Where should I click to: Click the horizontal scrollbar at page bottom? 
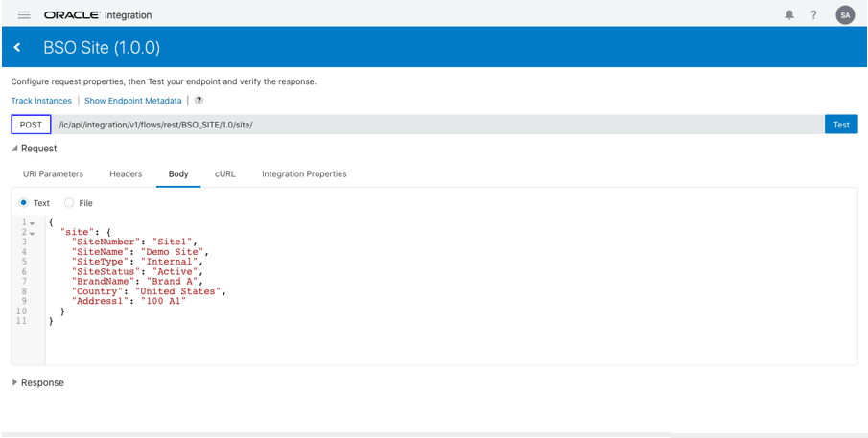(336, 435)
